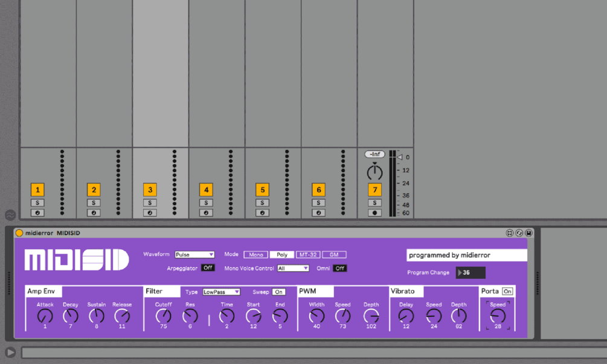Click the Filter sweep End knob

pos(280,316)
